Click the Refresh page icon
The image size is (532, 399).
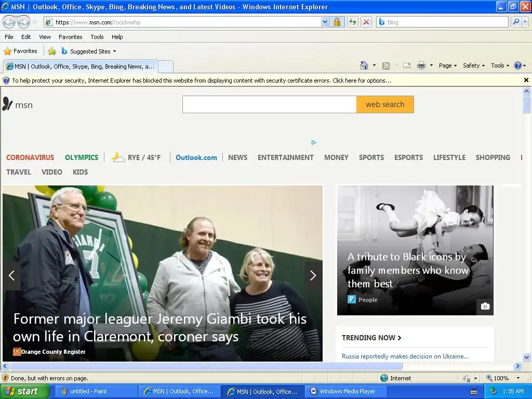(x=353, y=22)
